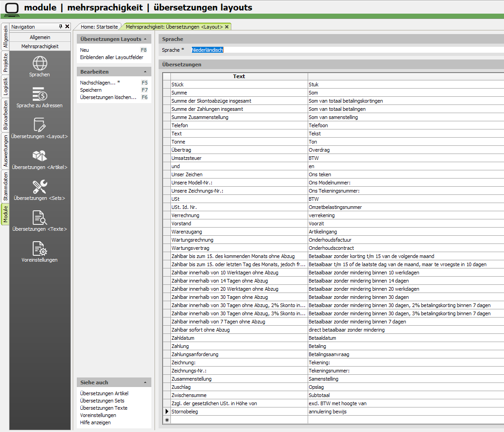
Task: Select Allgemein in the Navigation panel
Action: click(40, 37)
